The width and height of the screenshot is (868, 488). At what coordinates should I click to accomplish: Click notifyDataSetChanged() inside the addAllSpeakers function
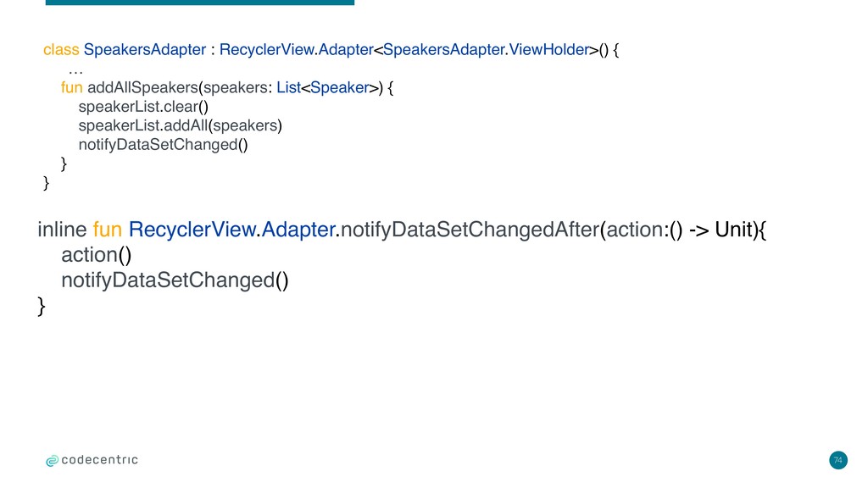pos(164,145)
